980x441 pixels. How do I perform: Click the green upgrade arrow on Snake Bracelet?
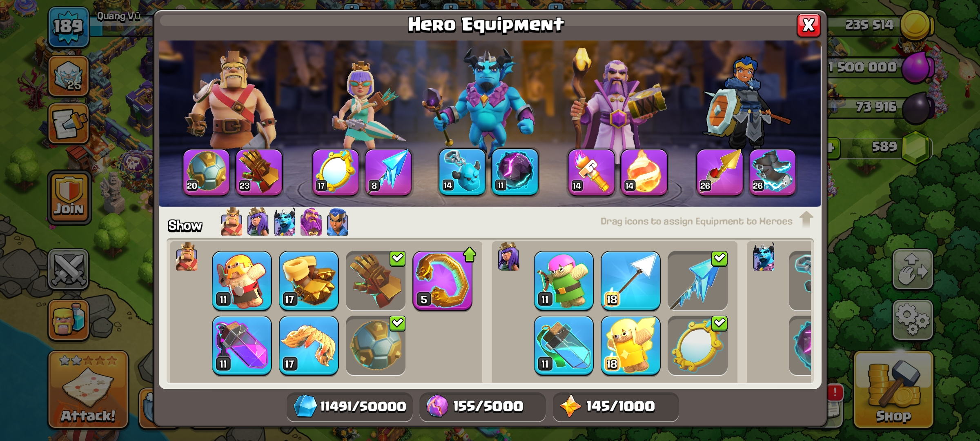tap(470, 254)
